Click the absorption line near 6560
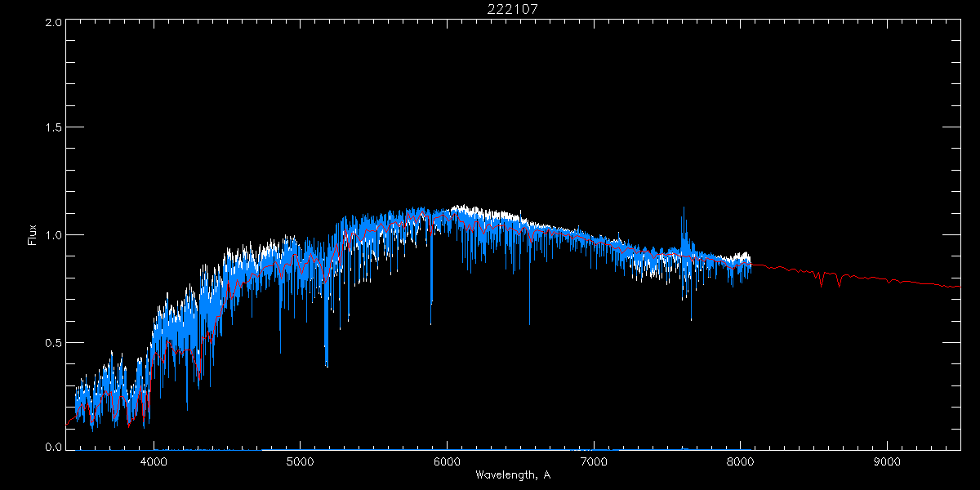 529,278
